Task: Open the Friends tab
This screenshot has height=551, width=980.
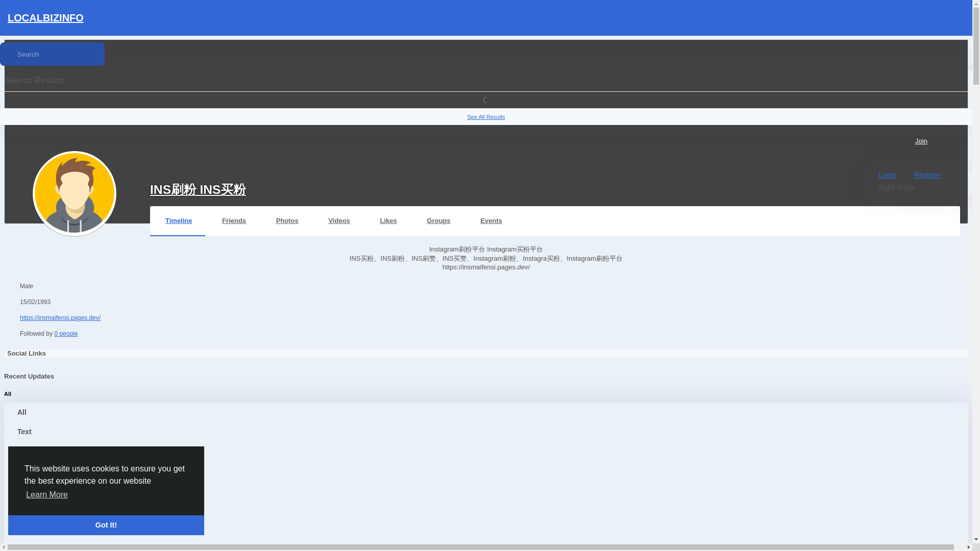Action: [x=234, y=221]
